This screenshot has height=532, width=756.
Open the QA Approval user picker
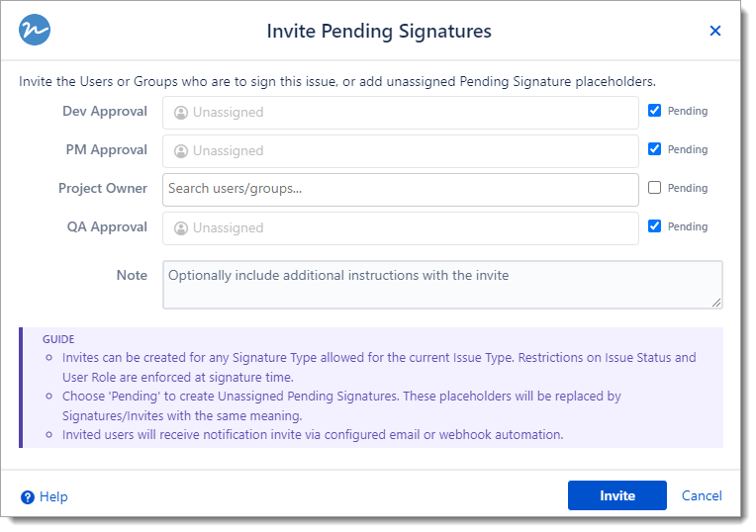[x=400, y=228]
